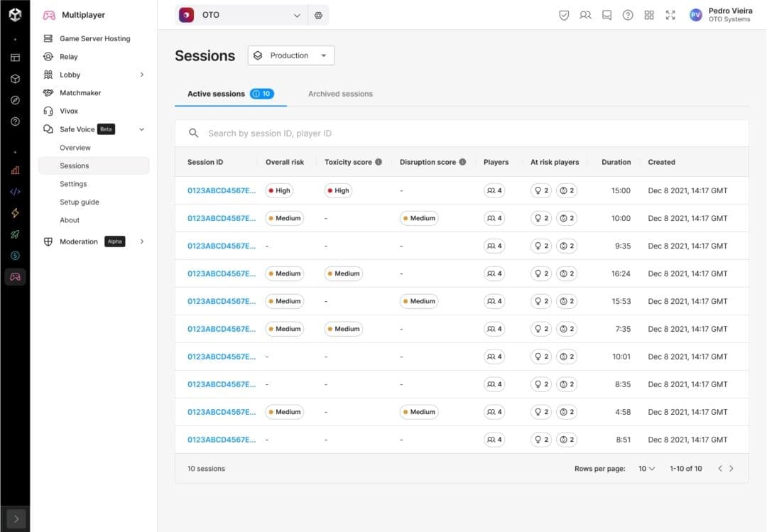Click the Toxicity score info icon

(x=379, y=162)
